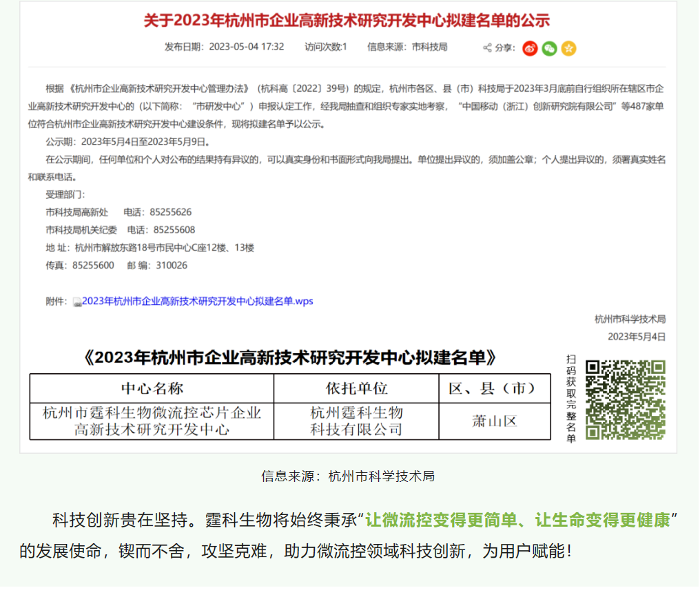The width and height of the screenshot is (700, 599).
Task: Click the 萧山区 table cell
Action: [x=495, y=421]
